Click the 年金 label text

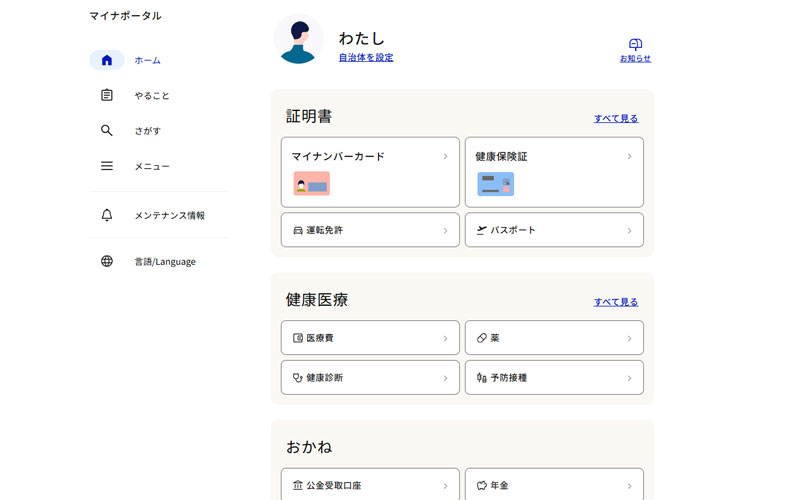click(499, 485)
